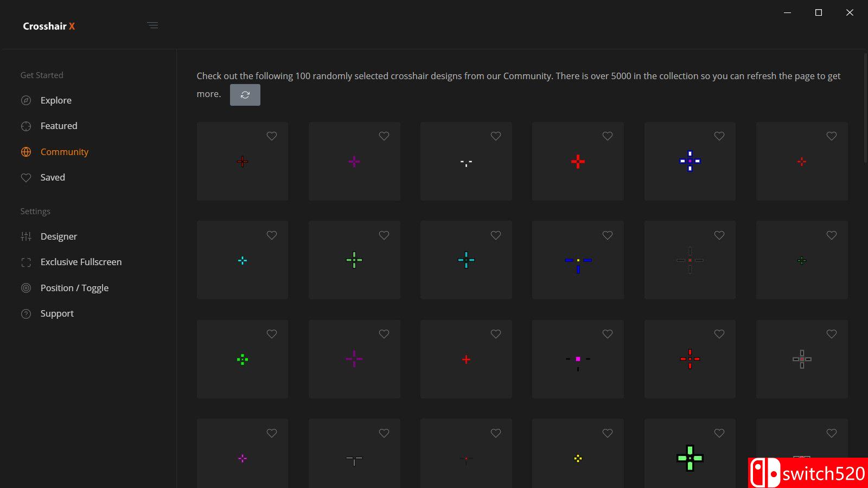
Task: Open the hamburger menu at the top
Action: click(153, 25)
